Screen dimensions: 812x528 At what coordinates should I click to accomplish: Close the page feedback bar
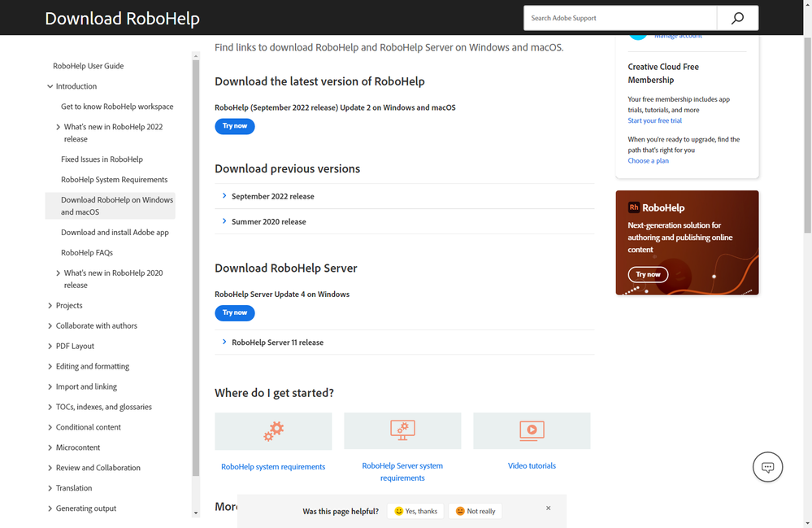point(548,508)
